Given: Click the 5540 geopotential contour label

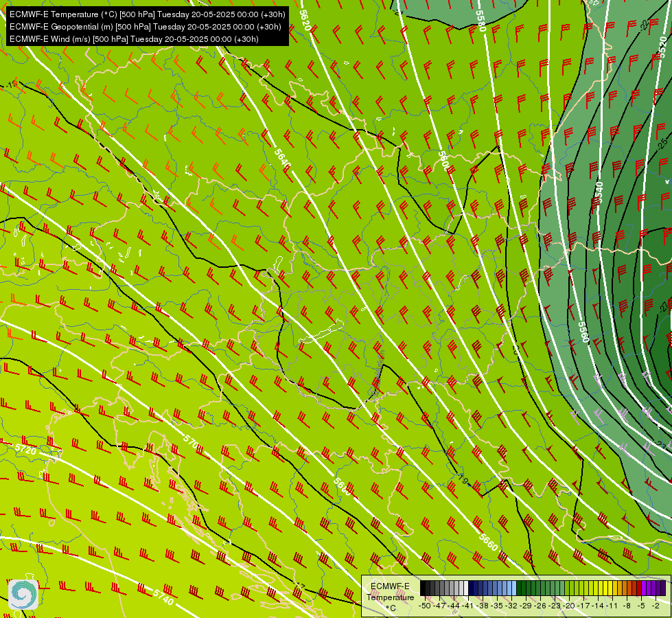Looking at the screenshot, I should click(x=599, y=192).
